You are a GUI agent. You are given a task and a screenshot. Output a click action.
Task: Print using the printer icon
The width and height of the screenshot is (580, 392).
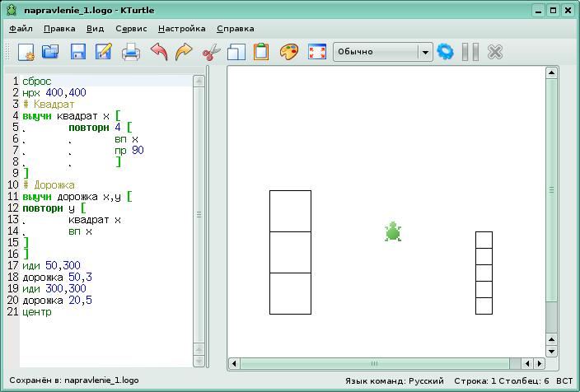[131, 52]
